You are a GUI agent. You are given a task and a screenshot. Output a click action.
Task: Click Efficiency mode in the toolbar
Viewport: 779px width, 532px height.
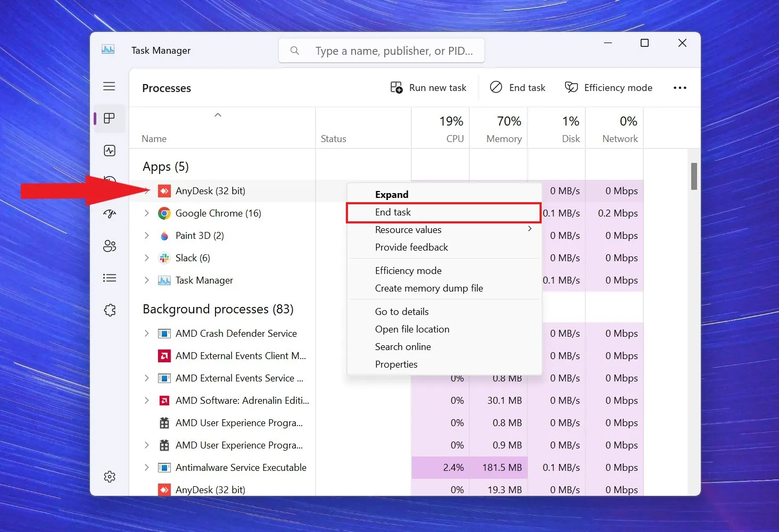[x=608, y=88]
